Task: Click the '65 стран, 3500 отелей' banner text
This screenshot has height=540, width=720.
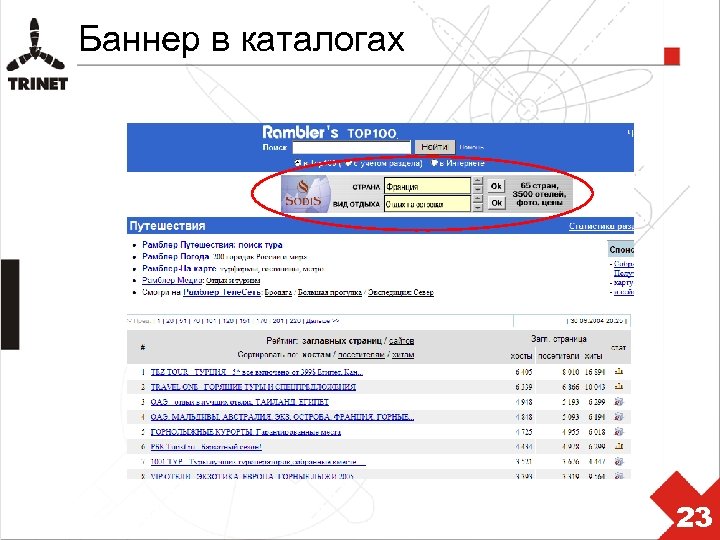Action: point(540,194)
